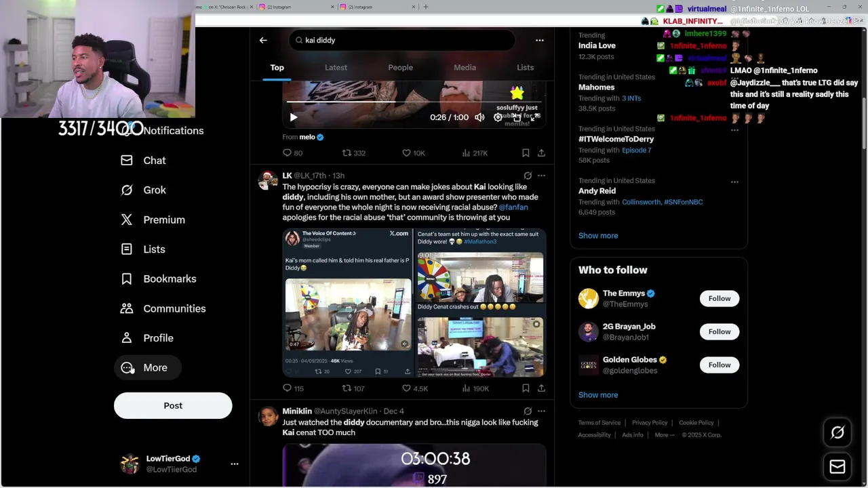868x488 pixels.
Task: Open Lists from sidebar
Action: click(143, 249)
